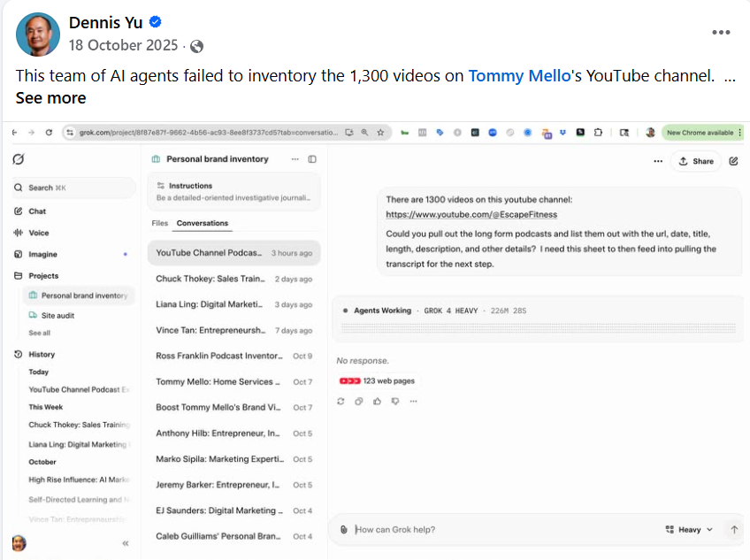Reload the page with refresh icon
Viewport: 750px width, 560px height.
click(x=49, y=133)
